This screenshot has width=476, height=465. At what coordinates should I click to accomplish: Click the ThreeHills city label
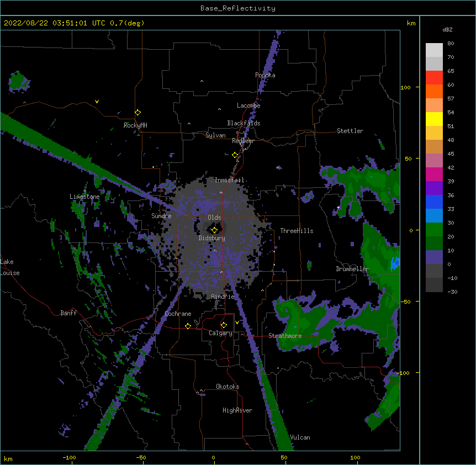[x=297, y=231]
